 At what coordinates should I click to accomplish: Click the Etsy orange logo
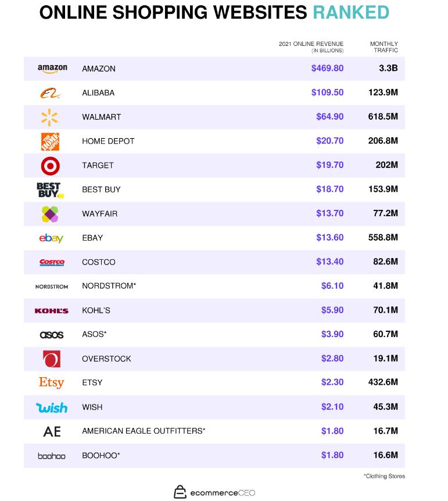pyautogui.click(x=51, y=382)
